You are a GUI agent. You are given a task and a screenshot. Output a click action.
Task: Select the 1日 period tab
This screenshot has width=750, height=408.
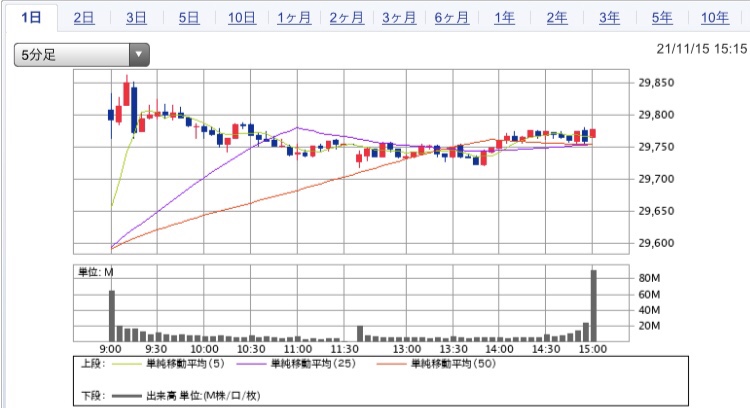[x=32, y=18]
